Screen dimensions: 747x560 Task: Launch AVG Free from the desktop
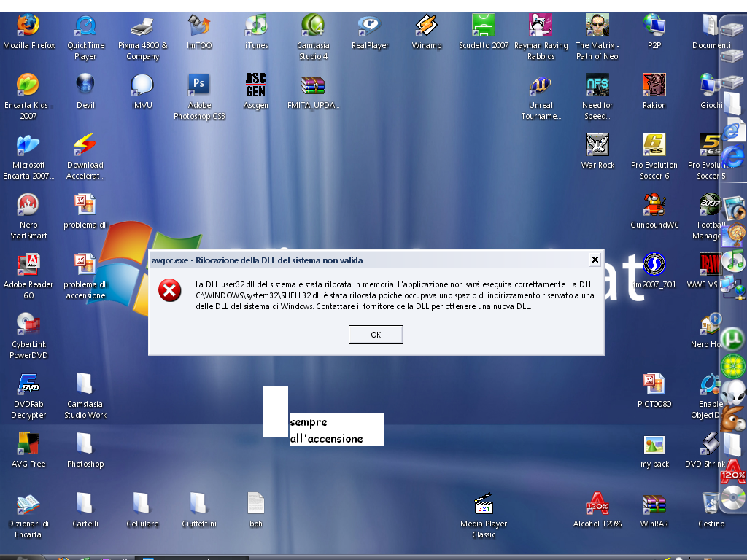click(28, 451)
